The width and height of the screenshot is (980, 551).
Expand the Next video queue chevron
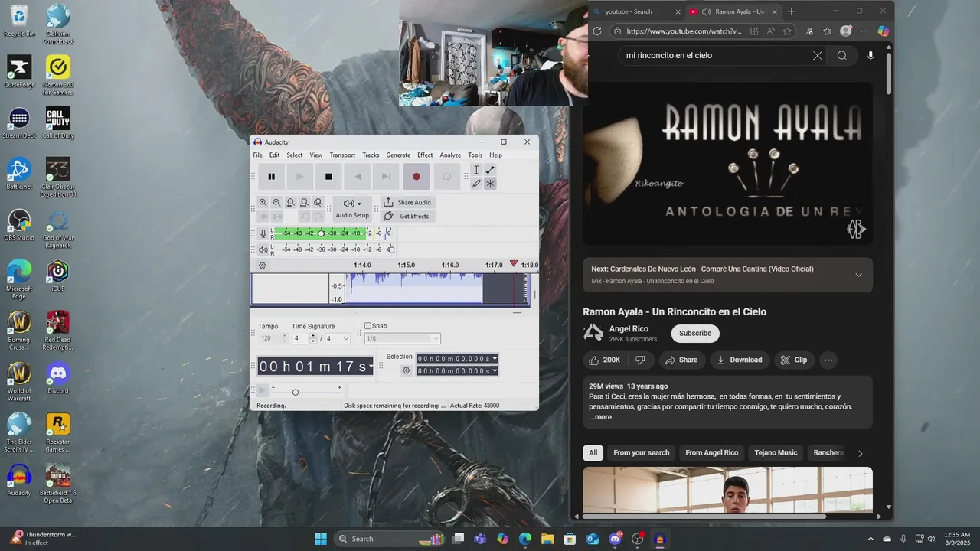point(858,275)
